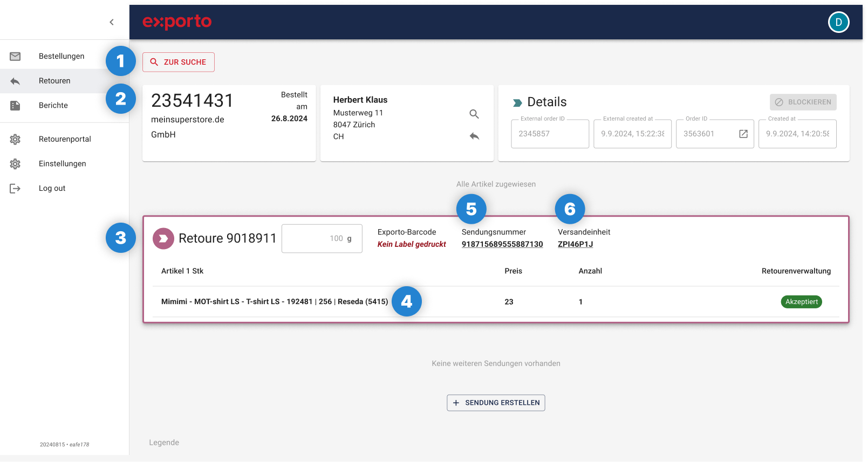Click the version text 20240815 eafe178
Image resolution: width=868 pixels, height=462 pixels.
65,445
